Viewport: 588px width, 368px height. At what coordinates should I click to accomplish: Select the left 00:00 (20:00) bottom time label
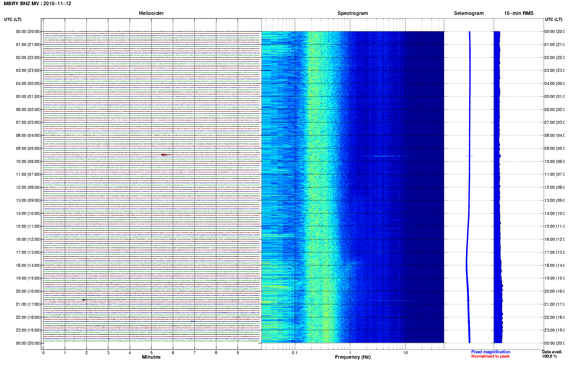pos(28,343)
